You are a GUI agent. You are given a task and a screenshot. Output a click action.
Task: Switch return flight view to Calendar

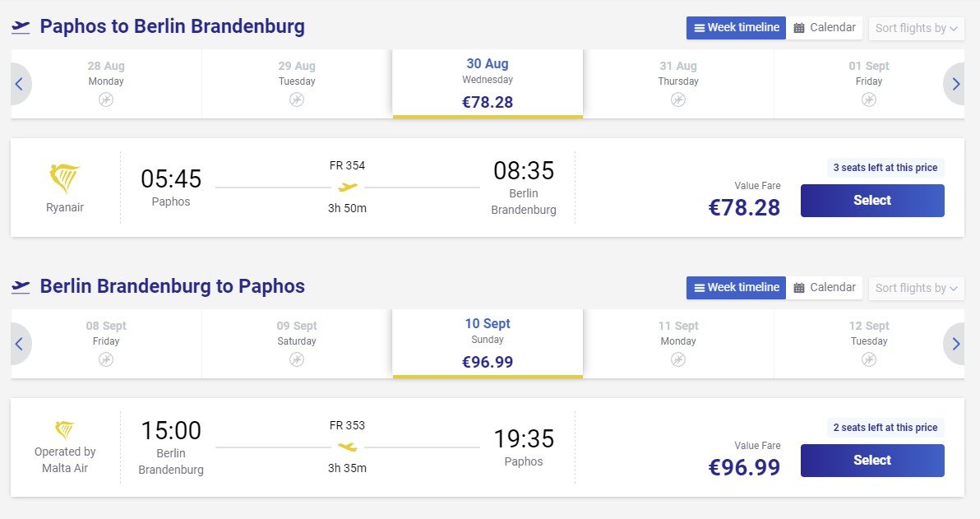825,288
